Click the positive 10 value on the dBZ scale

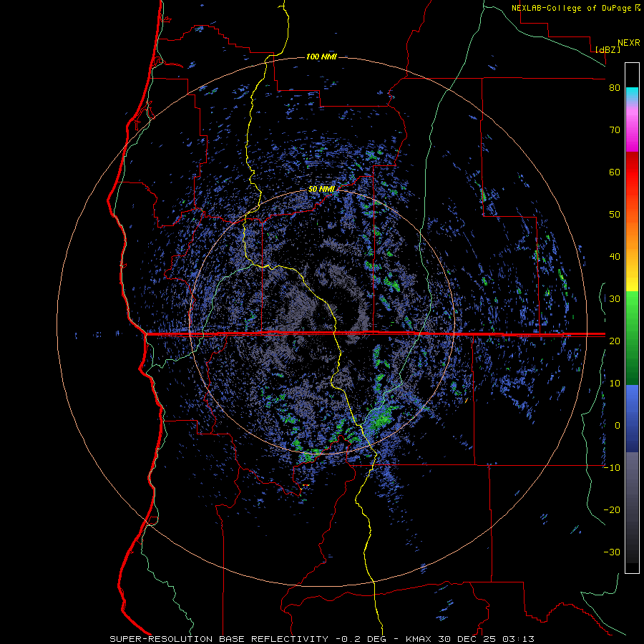coord(615,384)
